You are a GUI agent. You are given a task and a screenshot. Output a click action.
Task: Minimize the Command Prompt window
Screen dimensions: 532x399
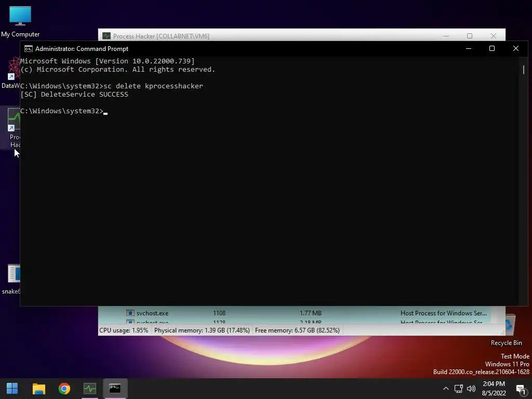point(469,48)
